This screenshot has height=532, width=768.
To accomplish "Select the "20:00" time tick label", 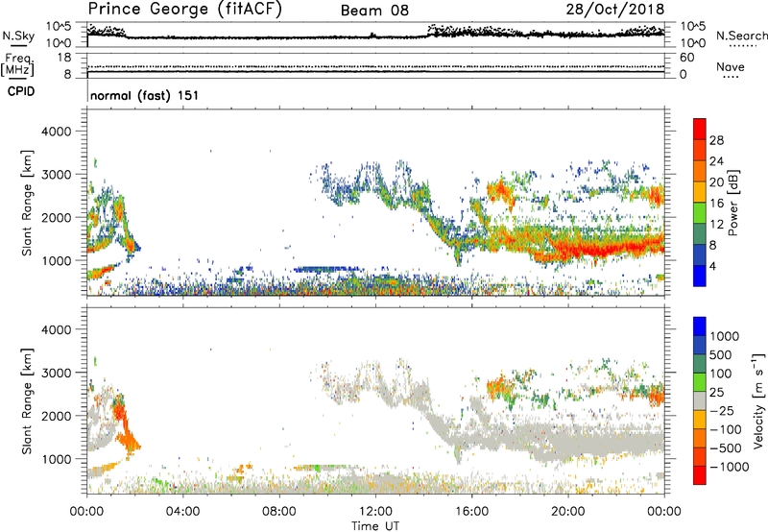I will (567, 512).
